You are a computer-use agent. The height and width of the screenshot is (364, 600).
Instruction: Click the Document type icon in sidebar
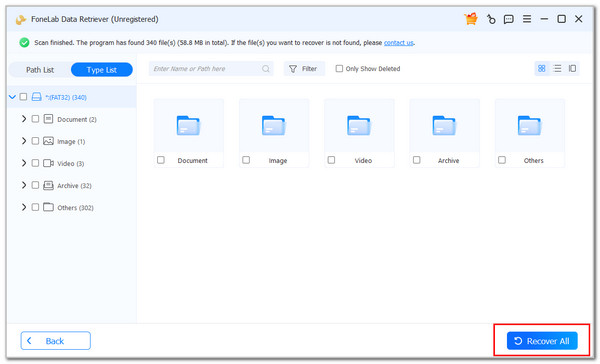click(x=48, y=119)
